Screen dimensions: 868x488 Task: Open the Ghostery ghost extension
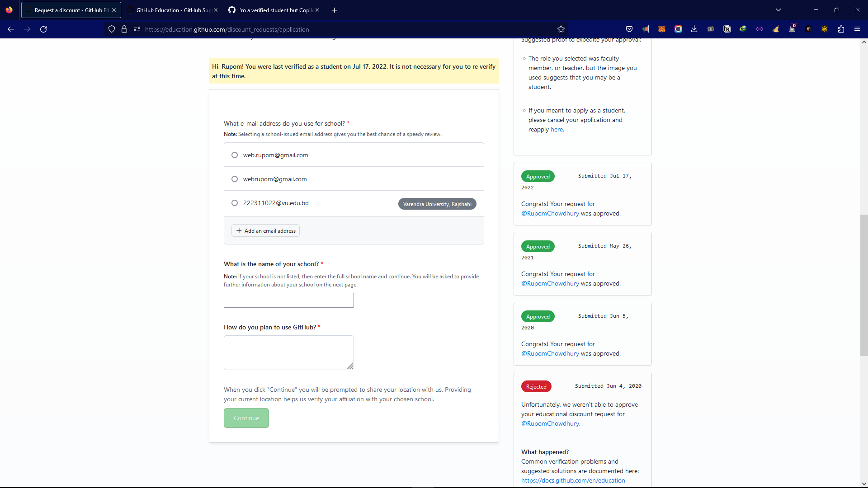792,29
